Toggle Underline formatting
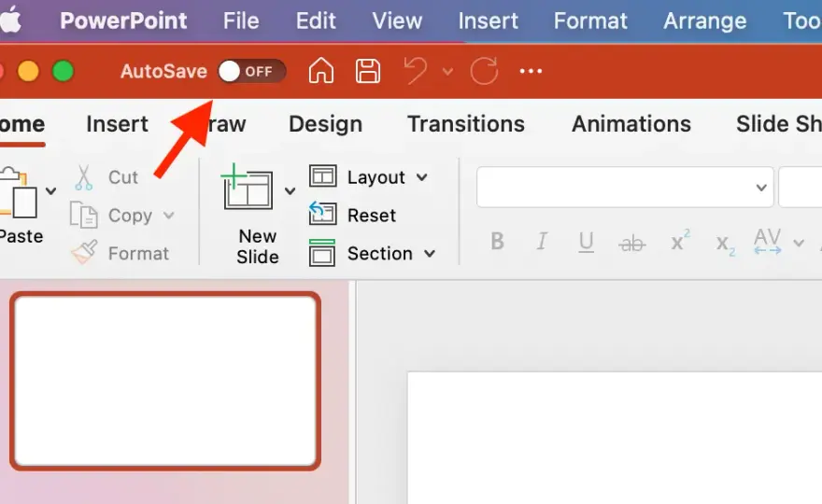 (586, 243)
